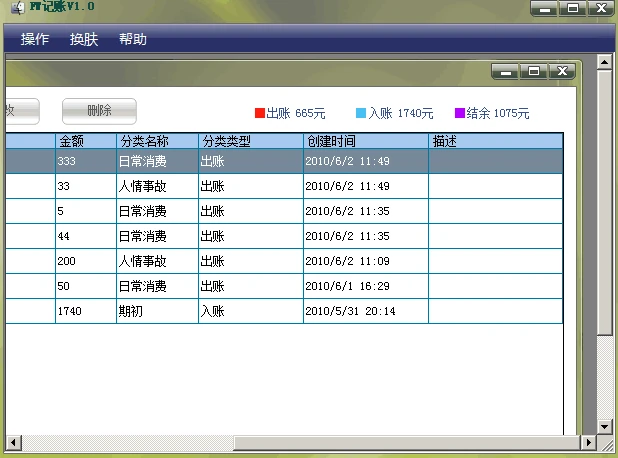618x458 pixels.
Task: Click the partially visible 修改 button
Action: 22,111
